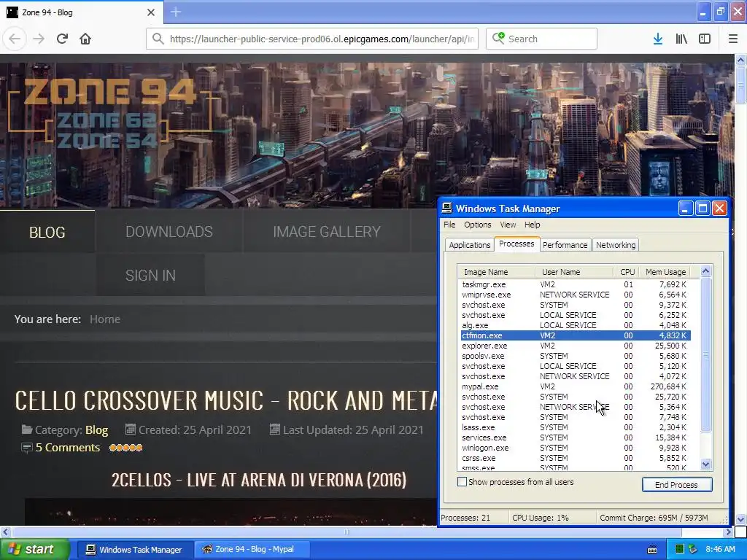Sort processes by Image Name column
This screenshot has width=747, height=560.
(496, 272)
